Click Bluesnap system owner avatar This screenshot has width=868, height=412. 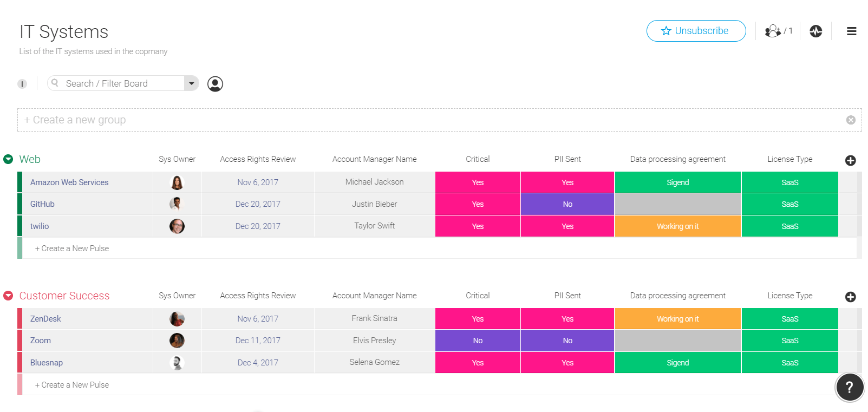click(177, 363)
